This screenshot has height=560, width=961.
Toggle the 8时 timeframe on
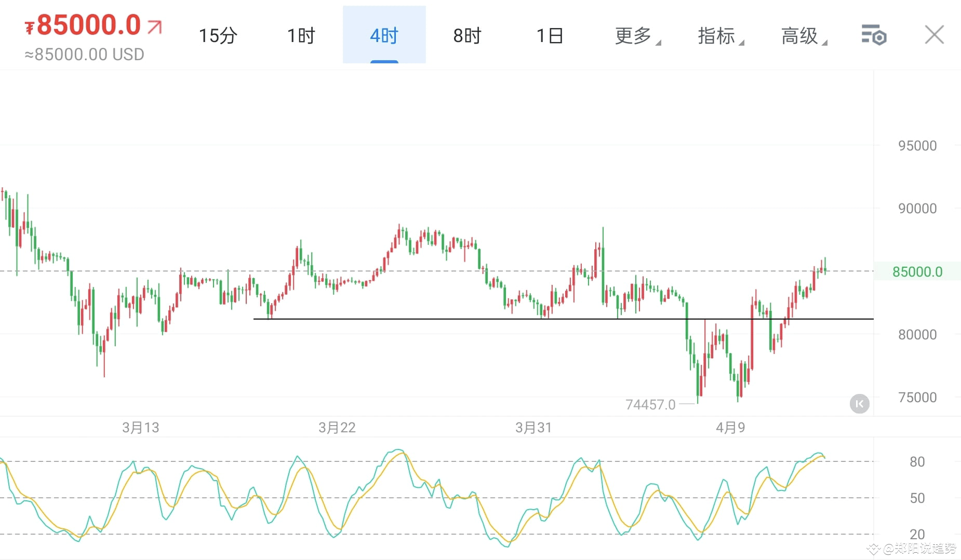pos(466,35)
